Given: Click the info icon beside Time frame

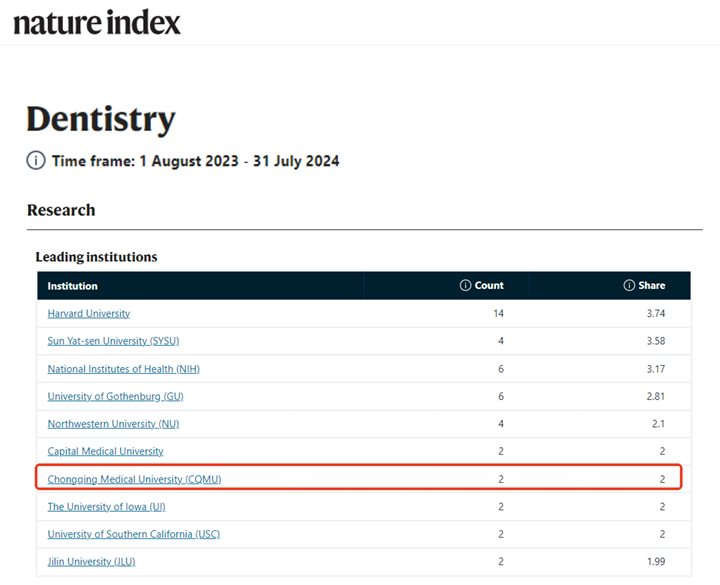Looking at the screenshot, I should (36, 161).
